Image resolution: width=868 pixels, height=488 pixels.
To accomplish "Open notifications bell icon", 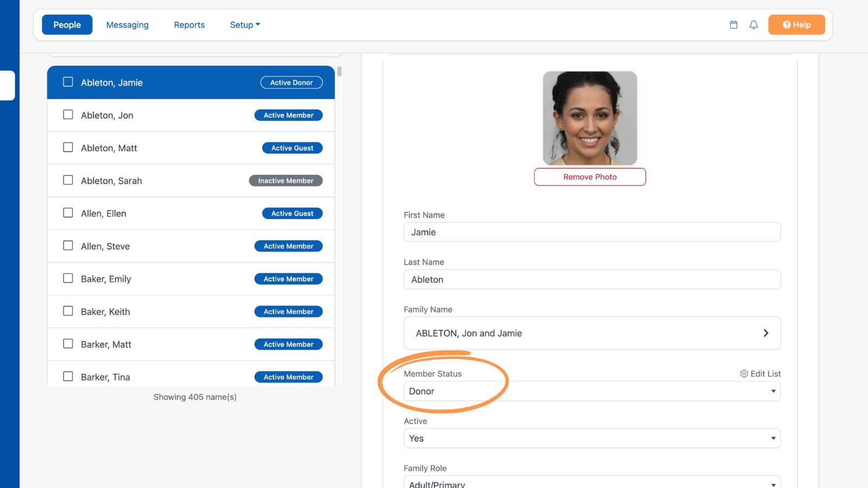I will pos(754,25).
